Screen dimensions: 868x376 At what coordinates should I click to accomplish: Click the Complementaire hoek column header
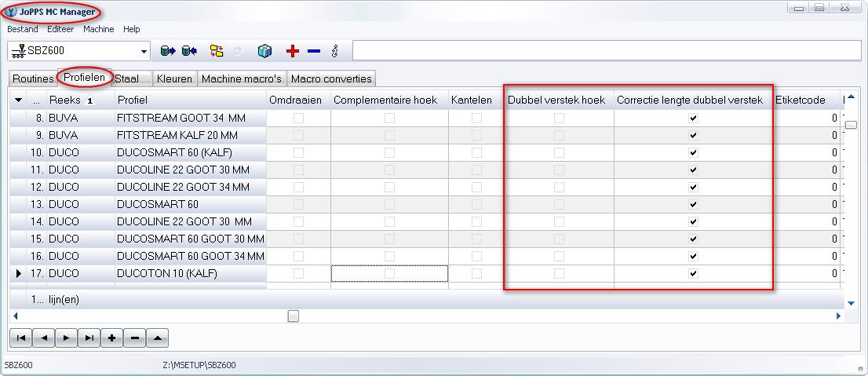pos(390,100)
